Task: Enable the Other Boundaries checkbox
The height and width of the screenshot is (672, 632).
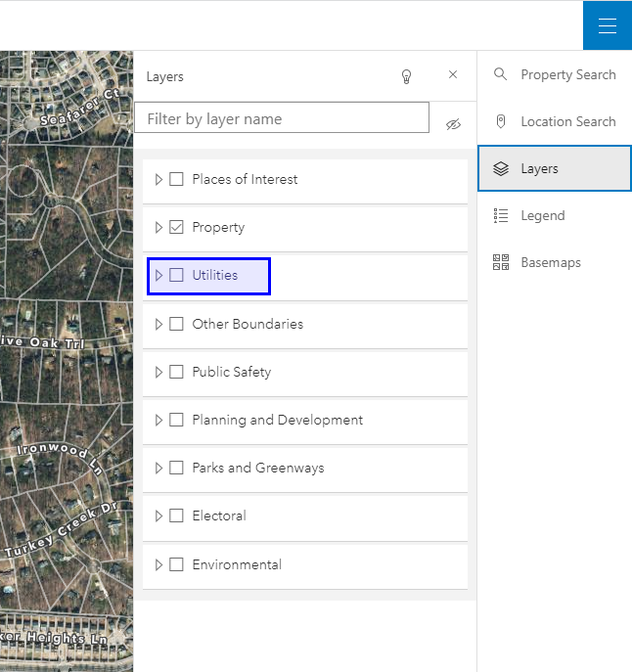Action: point(176,324)
